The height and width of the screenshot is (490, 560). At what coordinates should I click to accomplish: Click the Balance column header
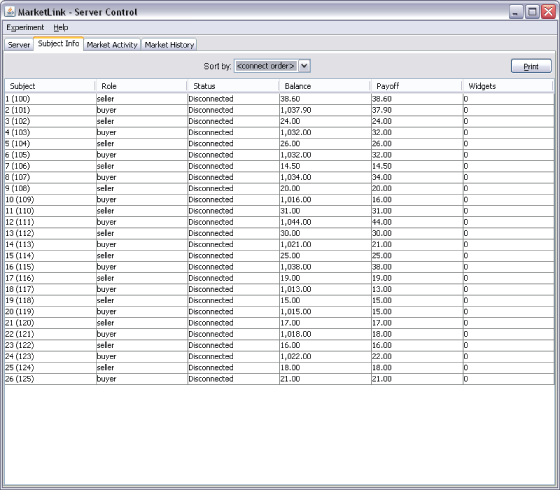[325, 86]
